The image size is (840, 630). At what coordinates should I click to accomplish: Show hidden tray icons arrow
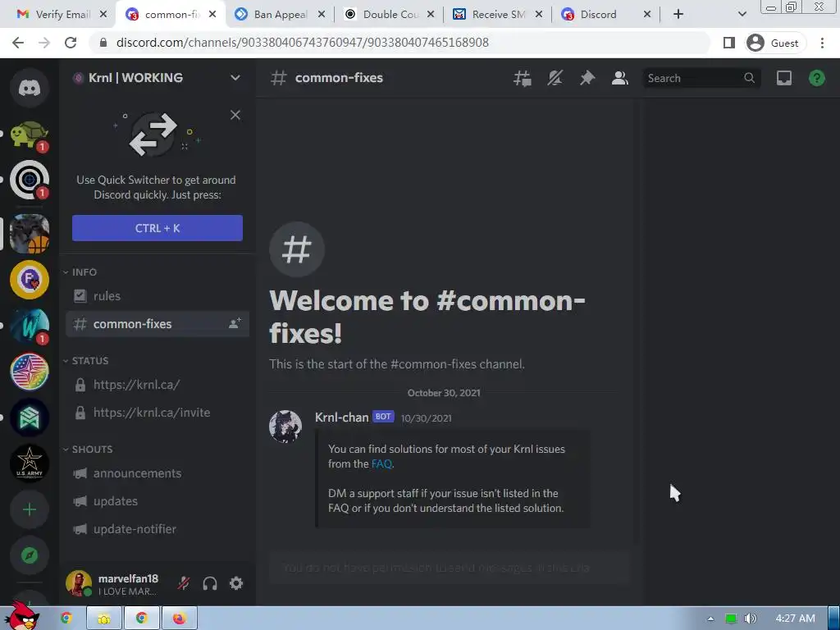pyautogui.click(x=710, y=619)
